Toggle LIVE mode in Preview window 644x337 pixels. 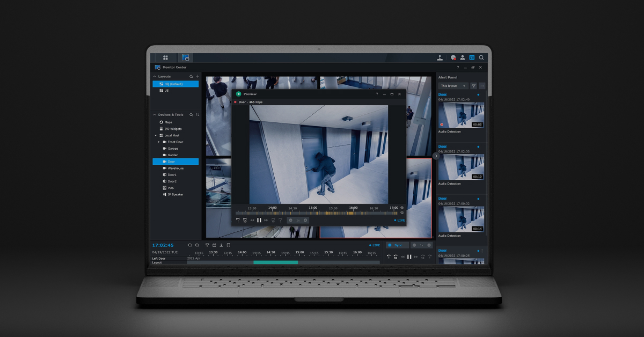click(x=400, y=220)
